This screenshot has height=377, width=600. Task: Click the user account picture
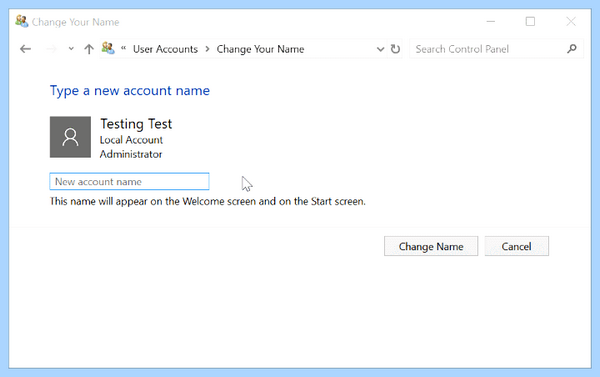tap(70, 137)
